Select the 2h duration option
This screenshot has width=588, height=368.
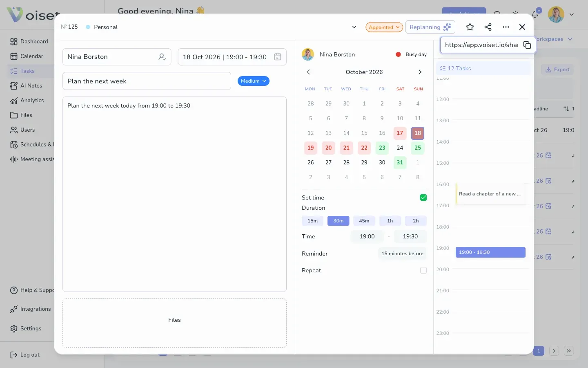[x=416, y=221]
